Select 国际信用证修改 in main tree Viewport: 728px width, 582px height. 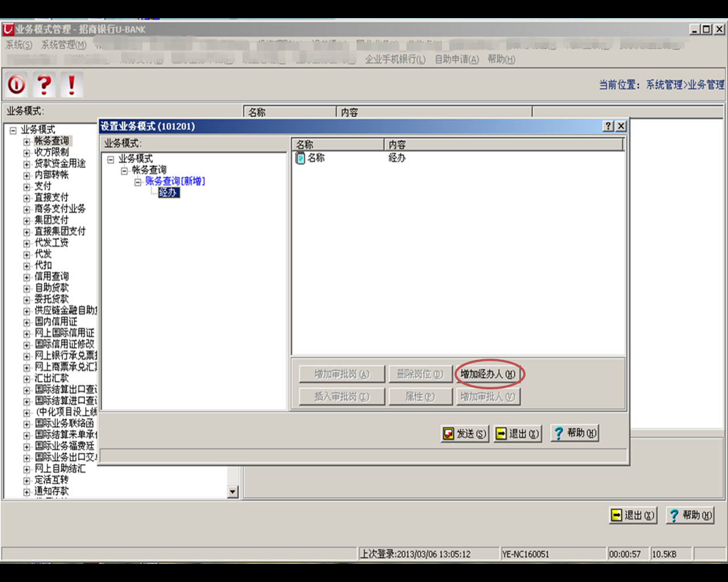tap(65, 344)
